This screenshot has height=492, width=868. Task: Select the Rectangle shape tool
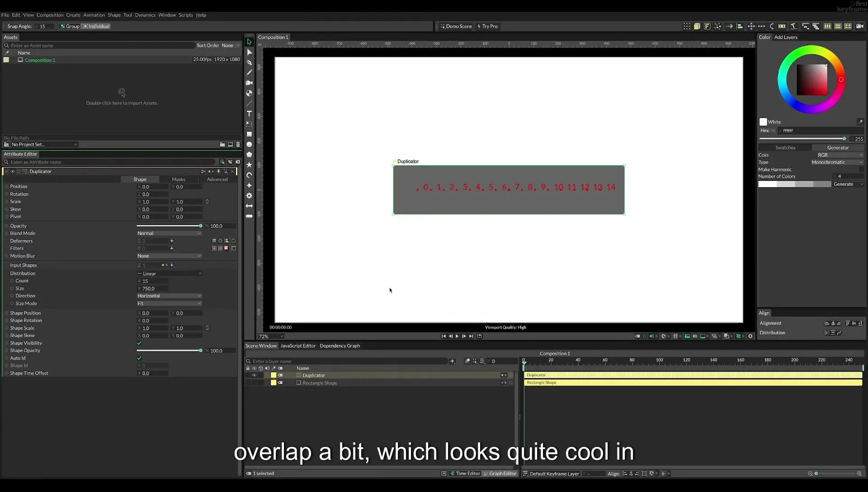(x=249, y=134)
